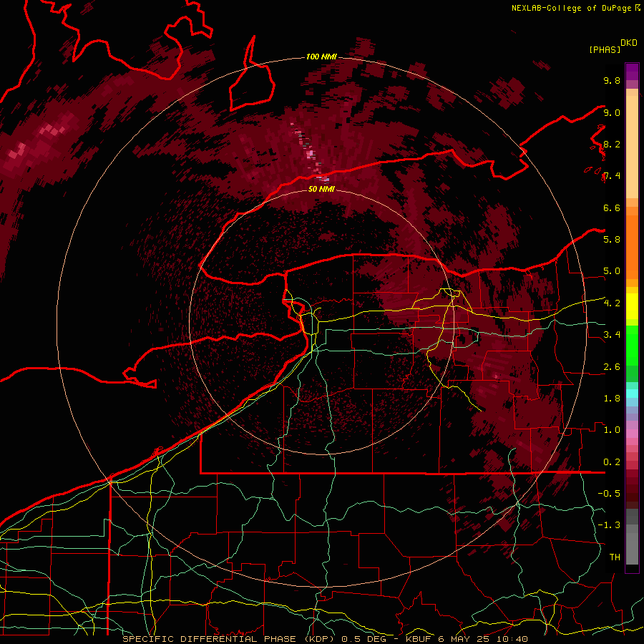Image resolution: width=644 pixels, height=644 pixels.
Task: Click the -0.5 legend value
Action: point(609,494)
